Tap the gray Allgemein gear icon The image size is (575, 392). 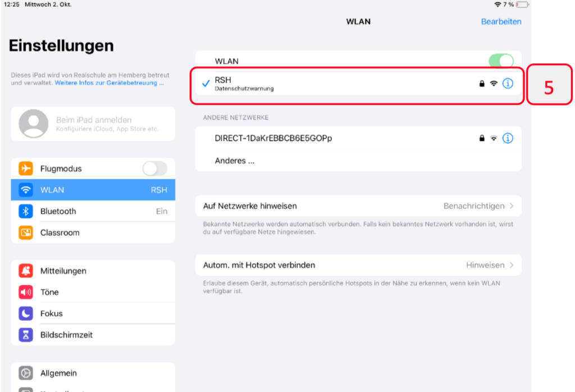coord(26,373)
